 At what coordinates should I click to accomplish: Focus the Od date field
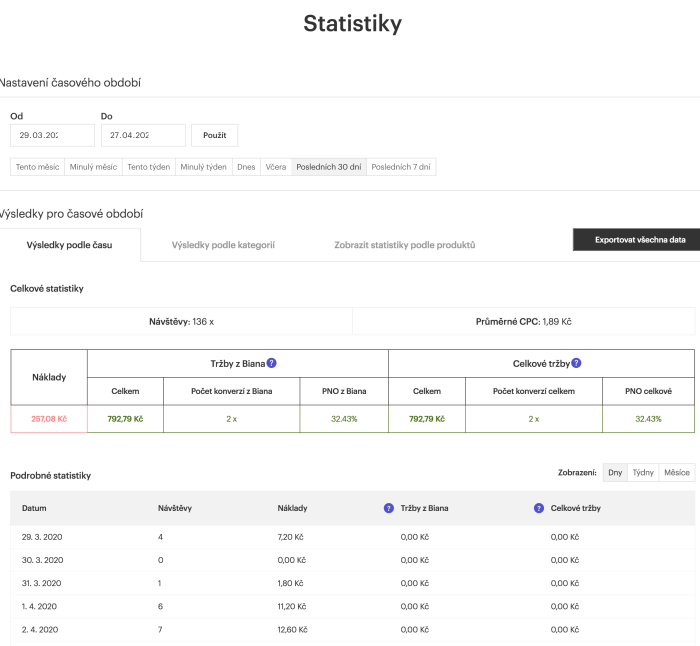click(x=52, y=135)
